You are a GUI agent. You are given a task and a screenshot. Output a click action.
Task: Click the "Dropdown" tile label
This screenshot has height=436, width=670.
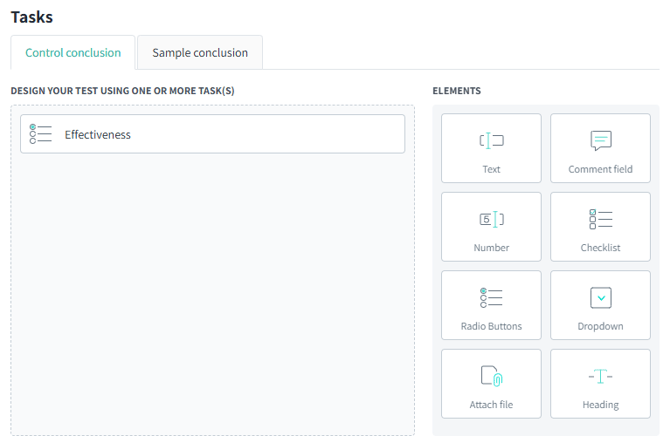point(600,326)
